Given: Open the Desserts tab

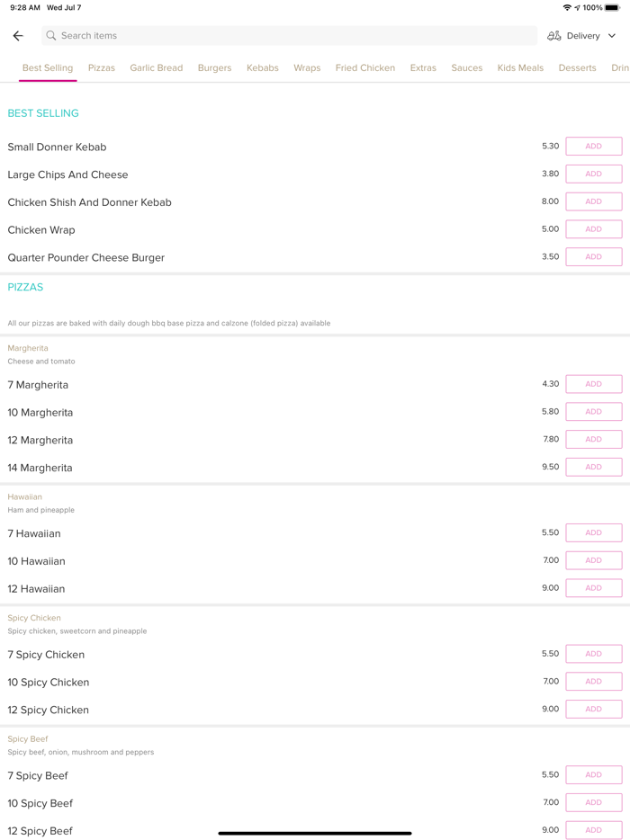Looking at the screenshot, I should [x=577, y=67].
